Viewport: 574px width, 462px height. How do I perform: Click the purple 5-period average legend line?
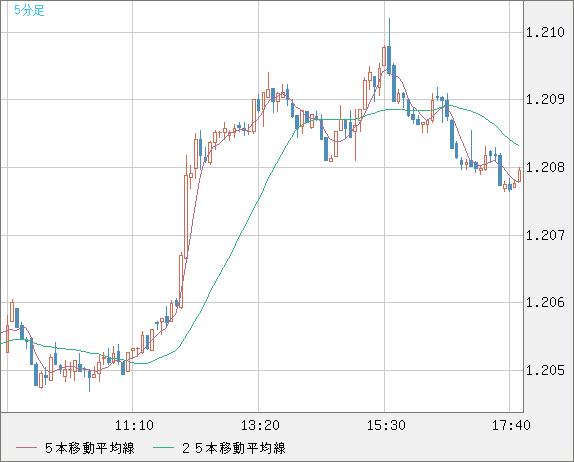coord(26,448)
